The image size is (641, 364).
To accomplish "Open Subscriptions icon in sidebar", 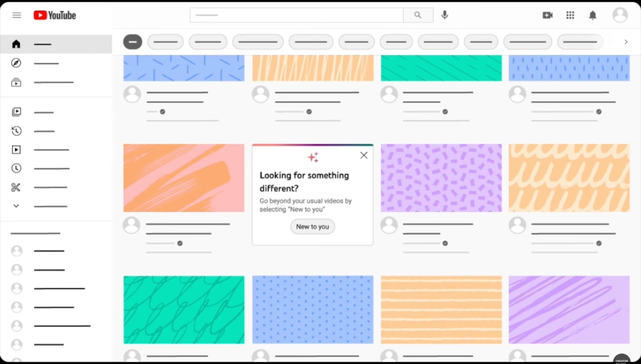I will 16,83.
